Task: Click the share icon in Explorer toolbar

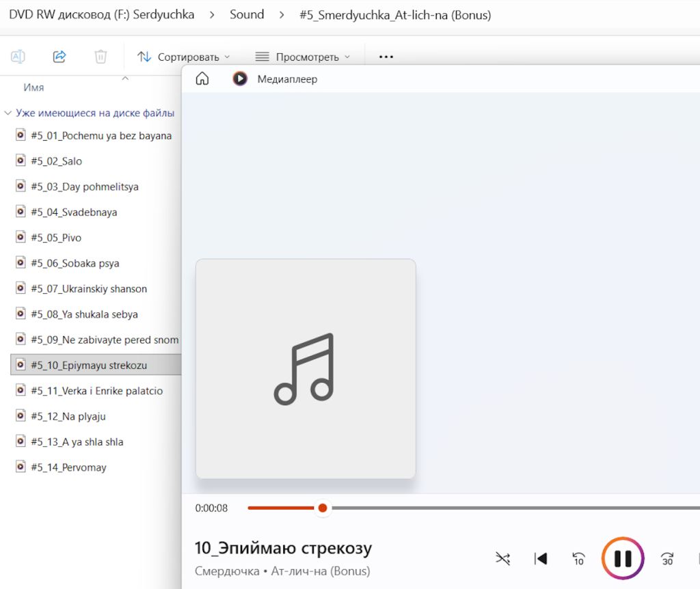Action: point(59,57)
